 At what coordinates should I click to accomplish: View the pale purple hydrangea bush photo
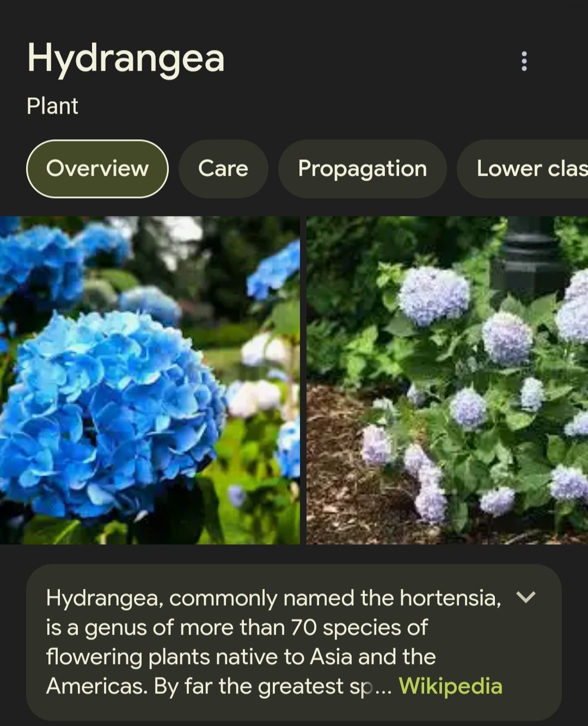pos(447,380)
